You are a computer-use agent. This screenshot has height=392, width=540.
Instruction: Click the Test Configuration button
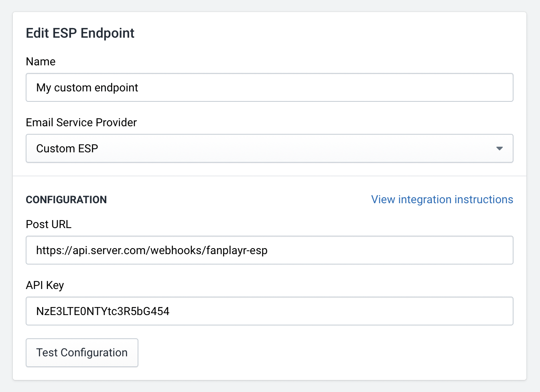click(82, 353)
